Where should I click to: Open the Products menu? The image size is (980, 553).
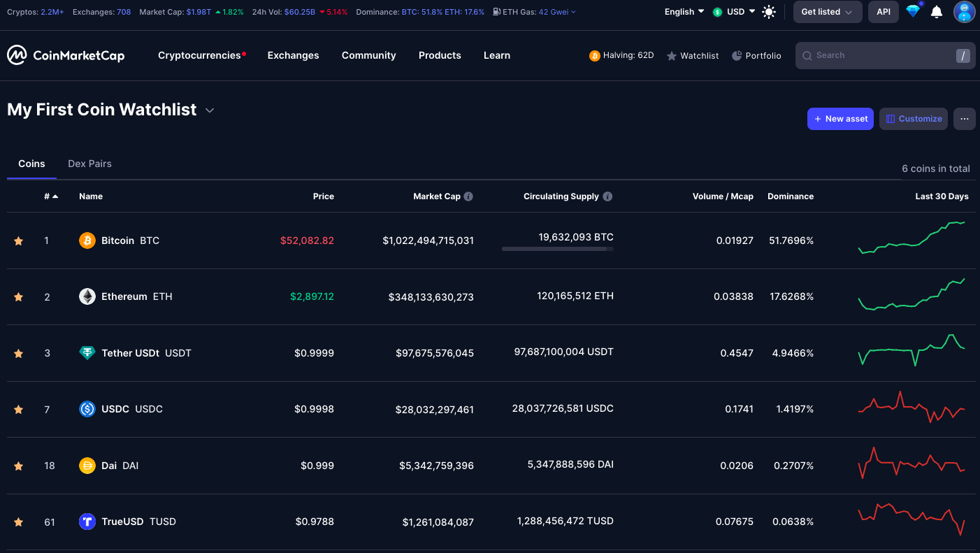[440, 55]
